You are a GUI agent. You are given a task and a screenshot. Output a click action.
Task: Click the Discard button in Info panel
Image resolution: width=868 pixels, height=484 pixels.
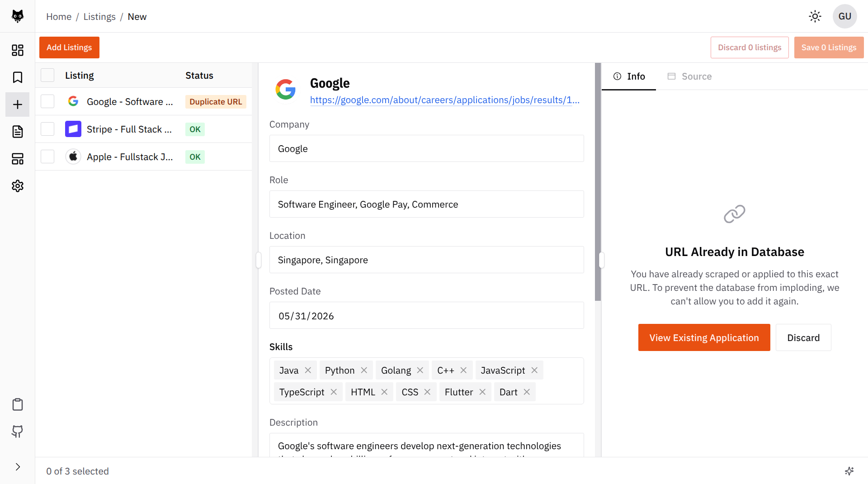pos(803,337)
